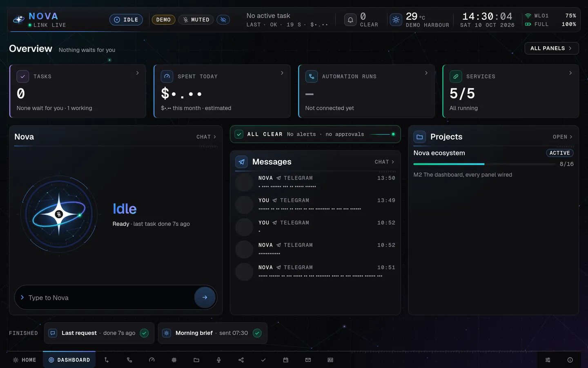Switch to the HOME tab
This screenshot has height=368, width=588.
pos(24,360)
